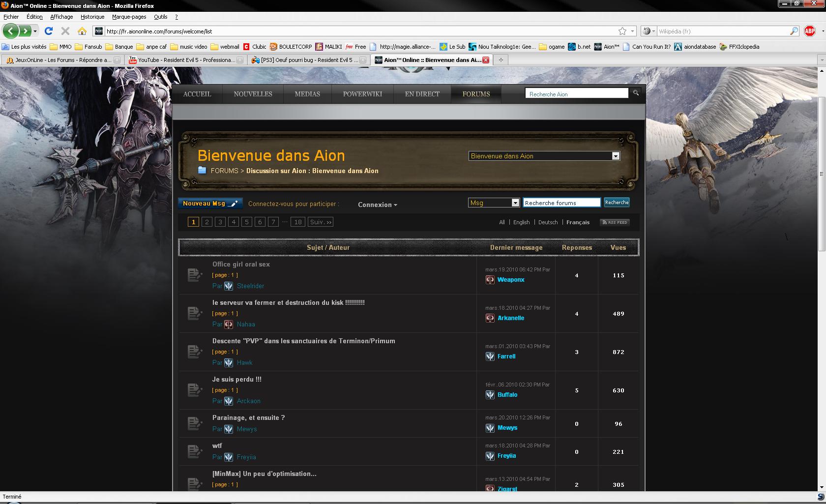Reload the page with the refresh icon
This screenshot has height=504, width=826.
click(x=49, y=31)
